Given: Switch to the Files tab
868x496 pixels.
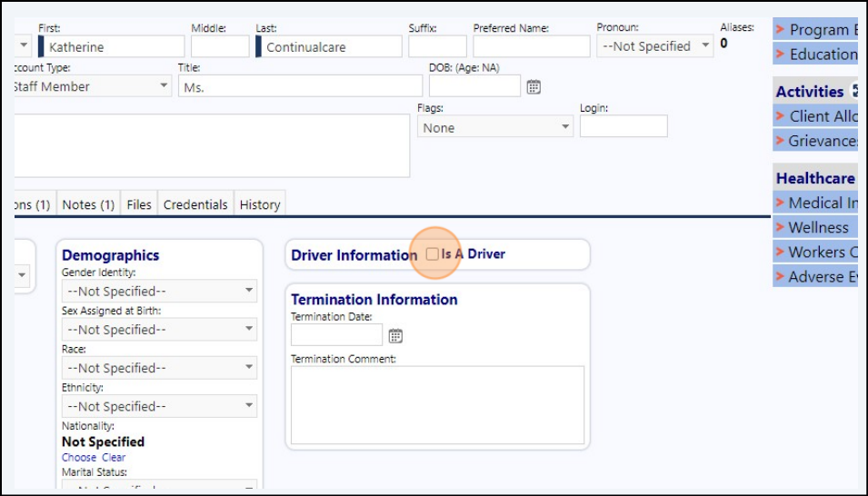Looking at the screenshot, I should click(x=139, y=204).
